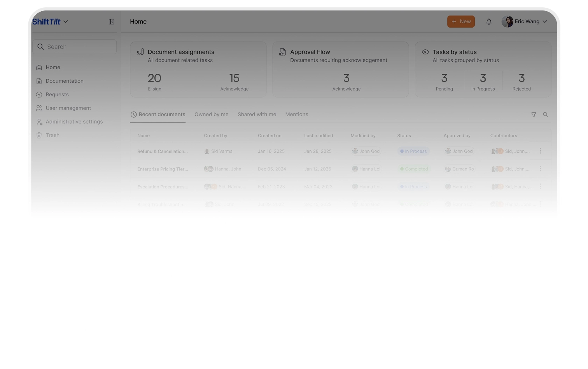Click the New button
588x369 pixels.
[461, 22]
